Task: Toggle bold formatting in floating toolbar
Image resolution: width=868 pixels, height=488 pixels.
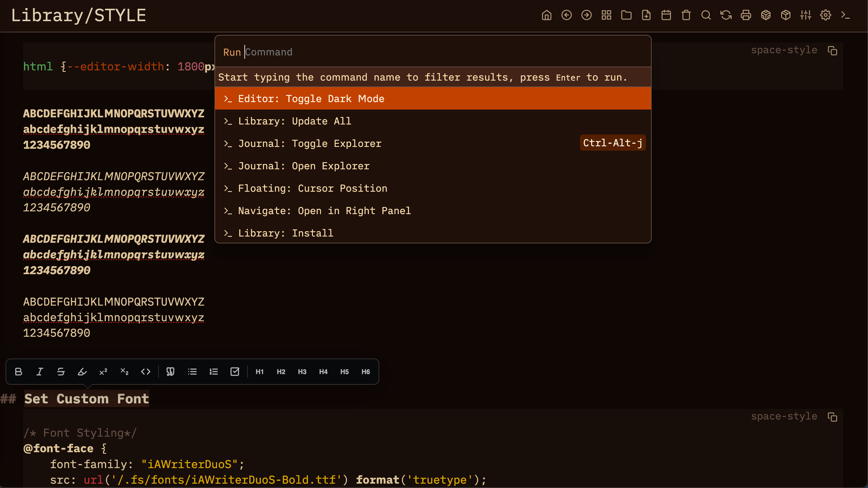Action: click(19, 372)
